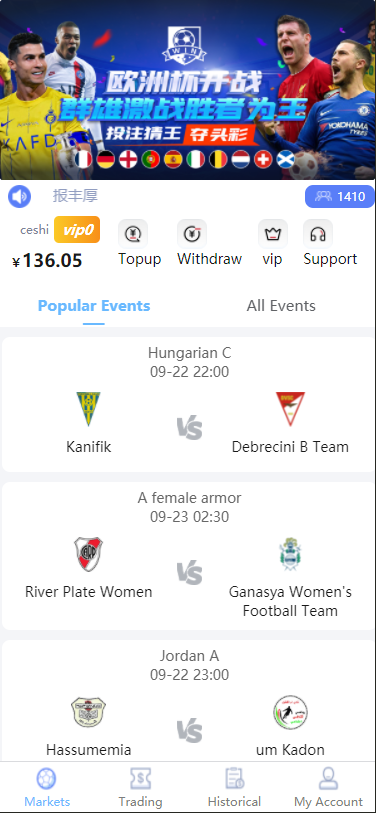Click the European Cup promo banner
The image size is (376, 813).
pos(188,90)
